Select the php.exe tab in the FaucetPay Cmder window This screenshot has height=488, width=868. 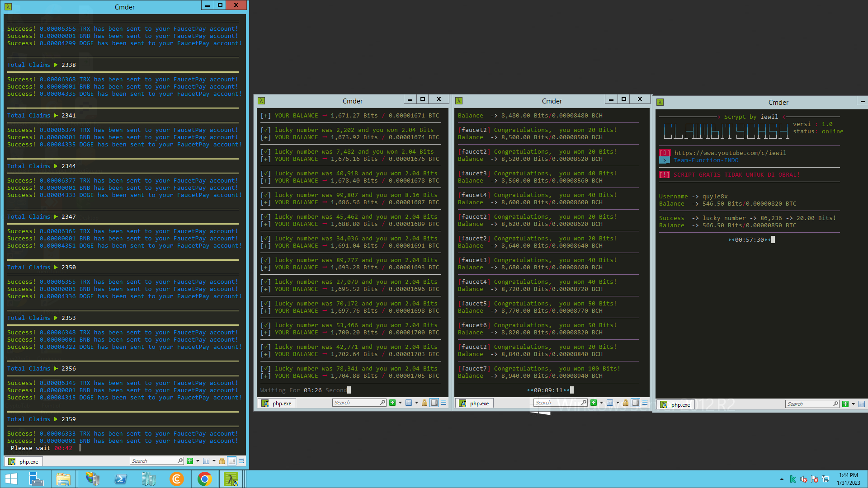[x=24, y=461]
